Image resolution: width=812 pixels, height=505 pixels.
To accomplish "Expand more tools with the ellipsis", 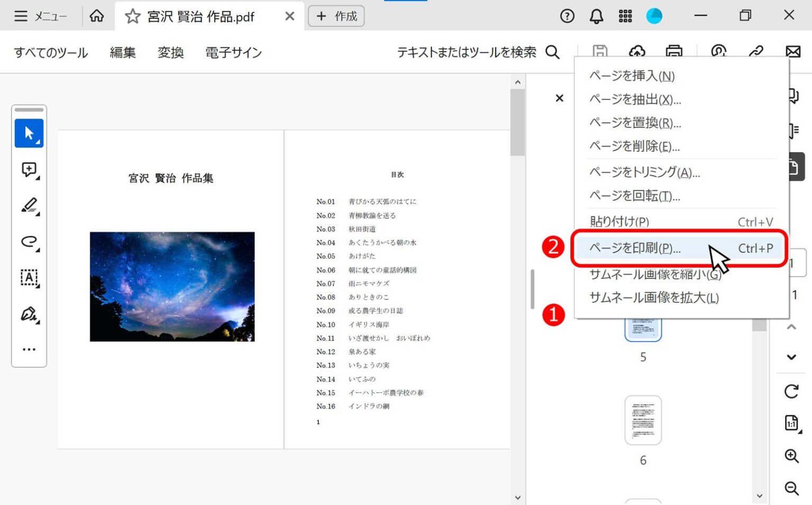I will click(29, 349).
